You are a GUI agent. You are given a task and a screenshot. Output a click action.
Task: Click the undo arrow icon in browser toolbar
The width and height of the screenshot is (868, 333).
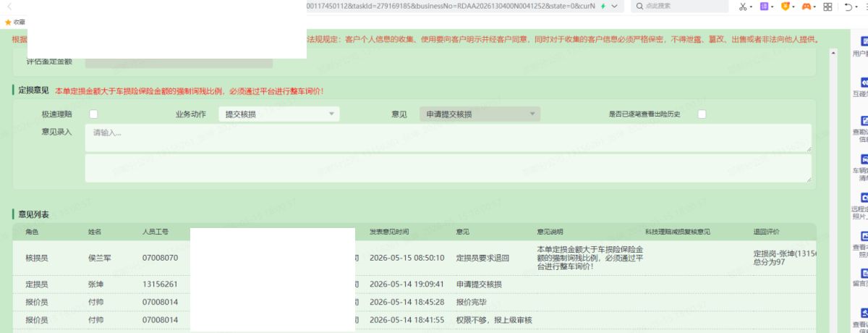pyautogui.click(x=848, y=6)
